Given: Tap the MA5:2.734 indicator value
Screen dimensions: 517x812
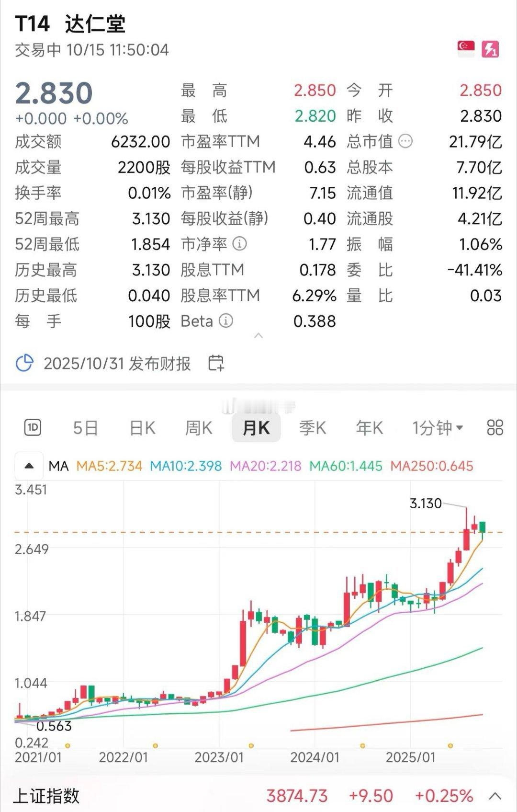Looking at the screenshot, I should point(110,466).
